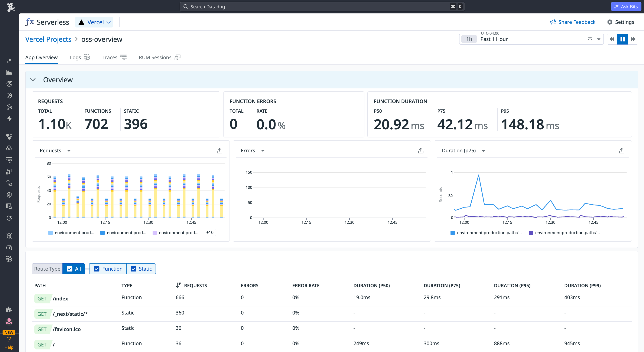
Task: Open the lightning bolt icon in sidebar
Action: [x=9, y=119]
